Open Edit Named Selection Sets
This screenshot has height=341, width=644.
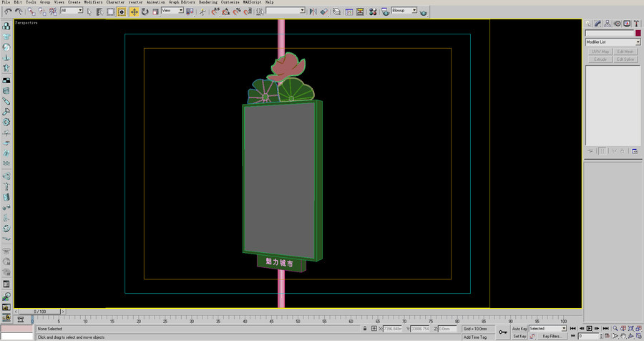(260, 11)
